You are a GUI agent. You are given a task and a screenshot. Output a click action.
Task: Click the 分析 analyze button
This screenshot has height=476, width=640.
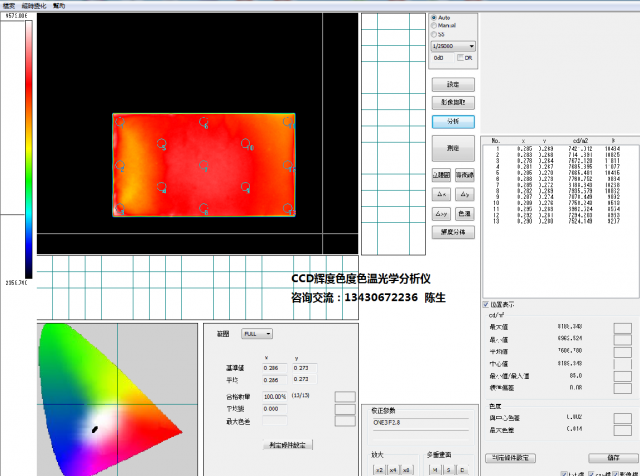(x=452, y=121)
